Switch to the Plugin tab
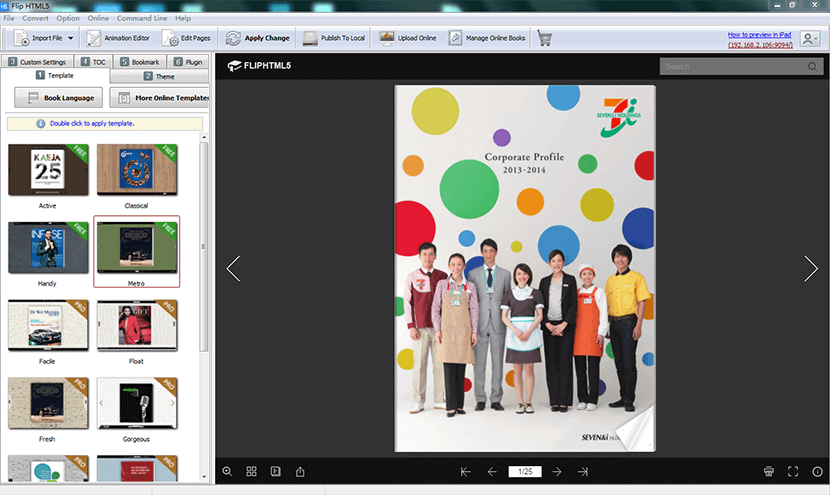830x495 pixels. tap(188, 61)
